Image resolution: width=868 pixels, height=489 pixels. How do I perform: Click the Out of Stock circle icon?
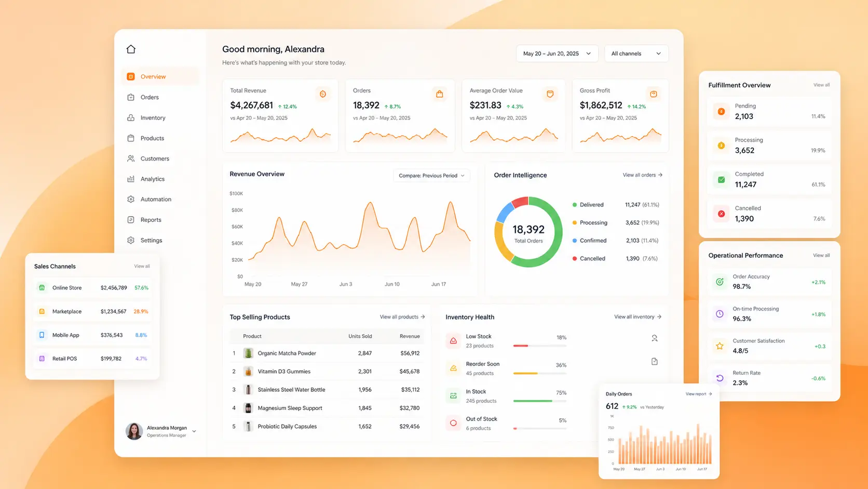[453, 423]
